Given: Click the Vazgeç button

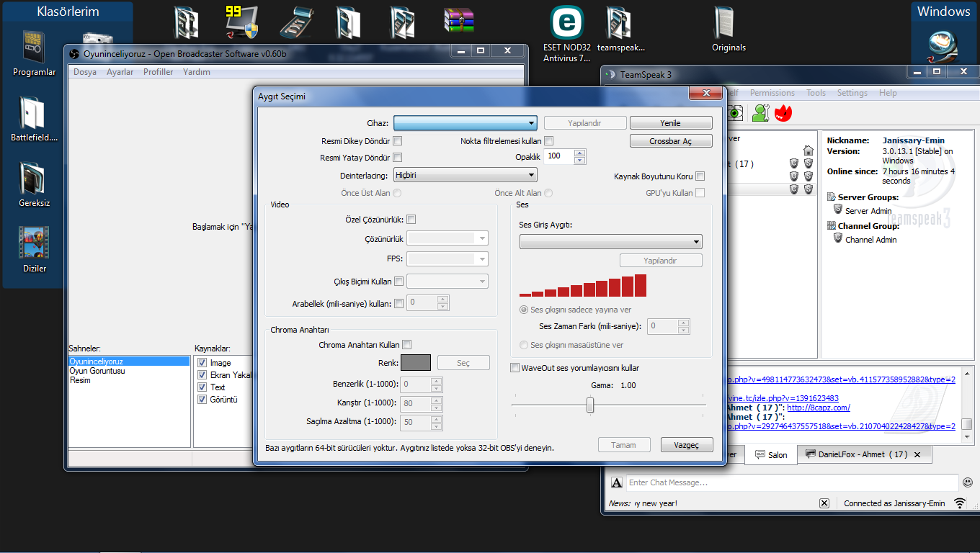Looking at the screenshot, I should coord(687,445).
